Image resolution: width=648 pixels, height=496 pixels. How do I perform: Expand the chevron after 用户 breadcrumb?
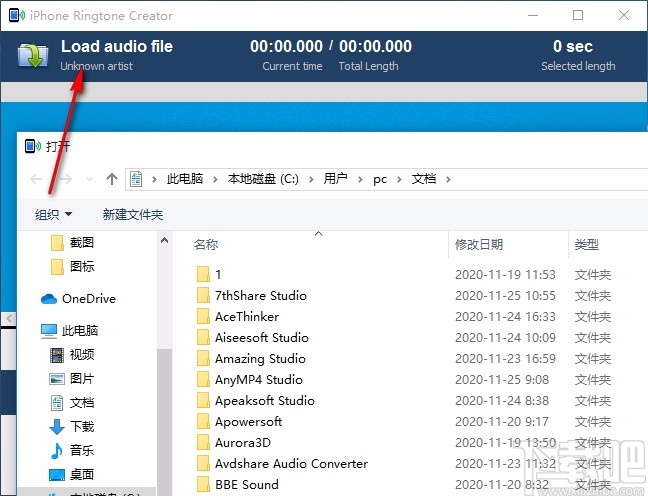tap(360, 179)
